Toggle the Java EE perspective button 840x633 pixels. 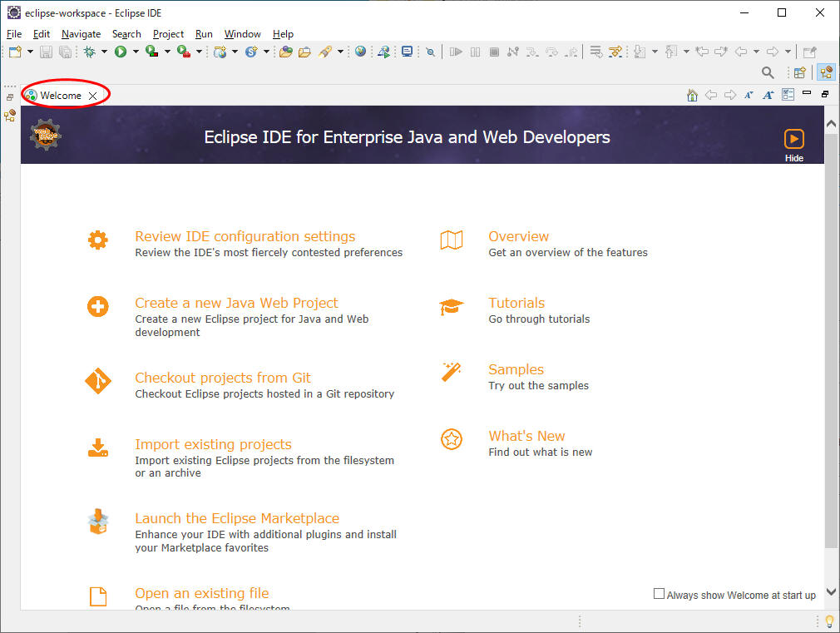click(x=826, y=72)
